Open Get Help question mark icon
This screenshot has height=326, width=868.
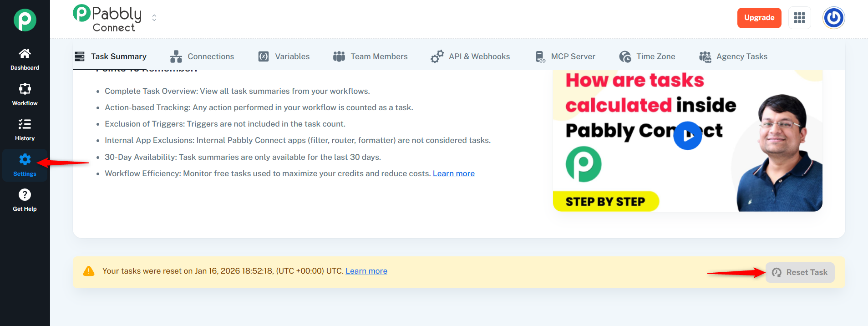(x=25, y=195)
